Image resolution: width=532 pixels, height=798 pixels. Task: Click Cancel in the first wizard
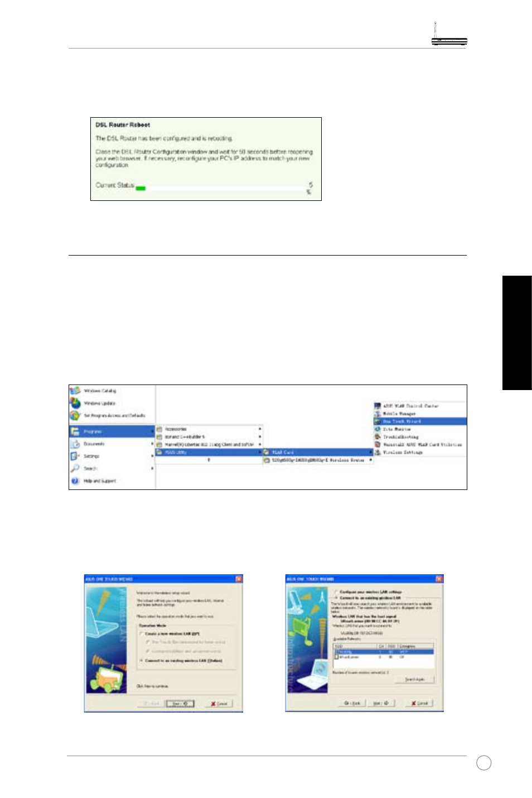coord(219,704)
